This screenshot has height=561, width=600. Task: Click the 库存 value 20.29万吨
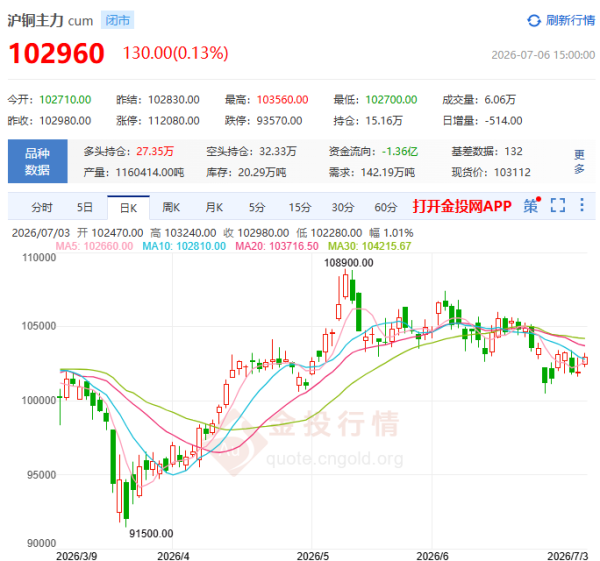(x=262, y=173)
